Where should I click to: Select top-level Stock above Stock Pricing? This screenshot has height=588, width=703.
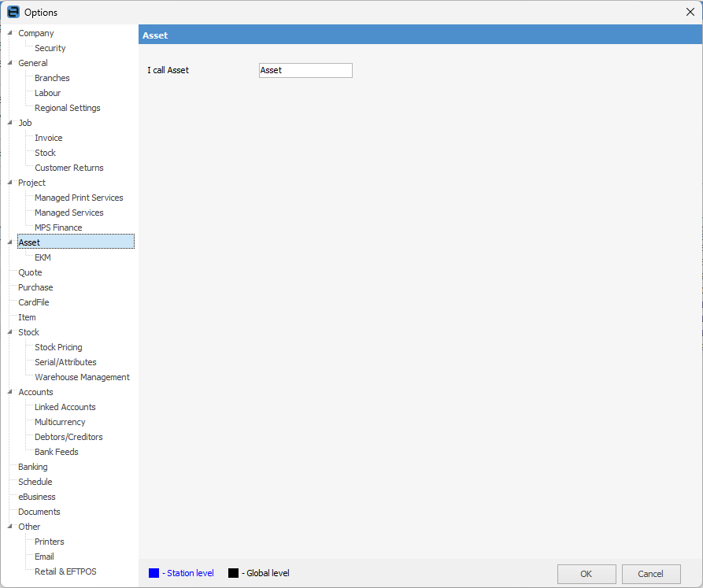tap(28, 332)
